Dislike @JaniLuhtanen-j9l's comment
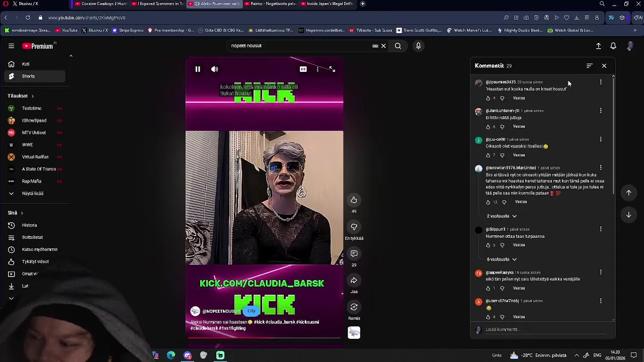 (x=502, y=127)
